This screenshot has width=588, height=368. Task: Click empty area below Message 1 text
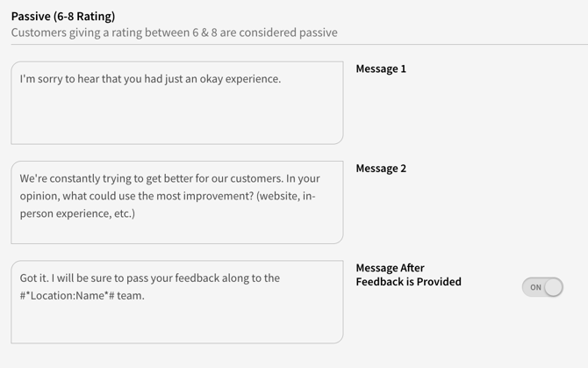pyautogui.click(x=176, y=119)
